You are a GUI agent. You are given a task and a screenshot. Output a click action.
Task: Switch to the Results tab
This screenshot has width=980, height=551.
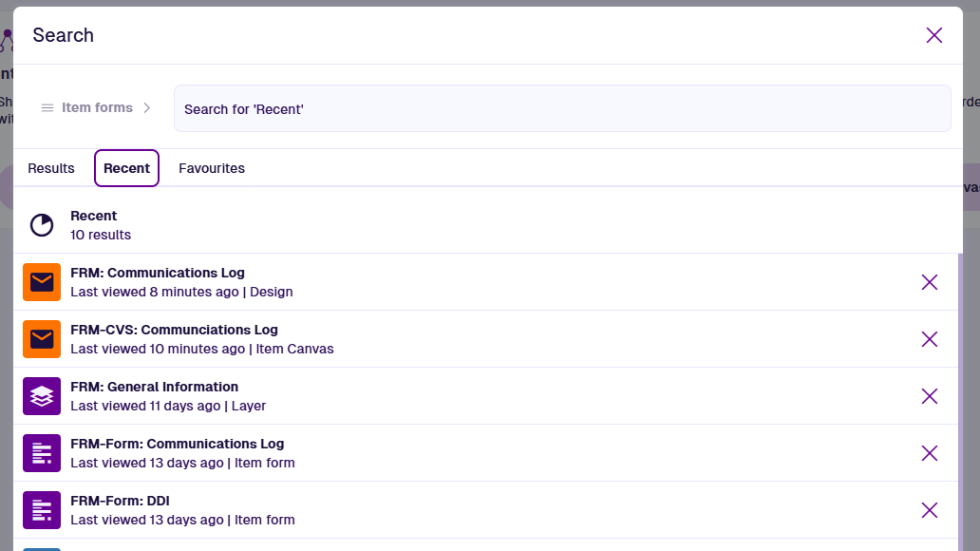51,168
